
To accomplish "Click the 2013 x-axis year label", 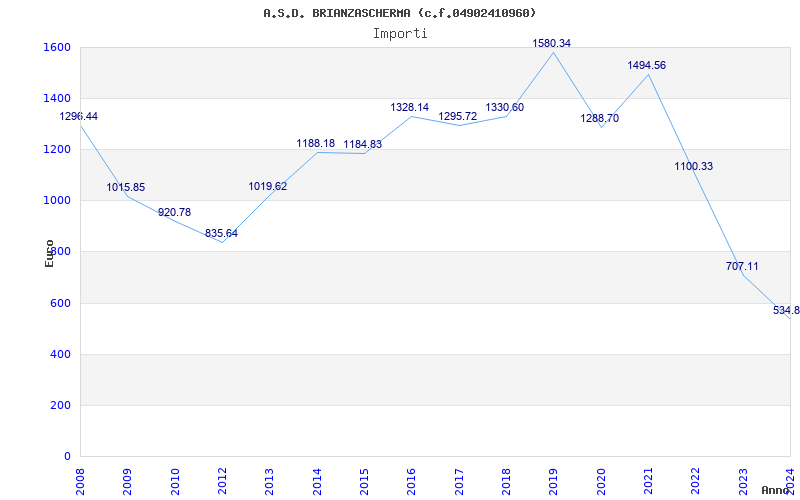I will [270, 481].
